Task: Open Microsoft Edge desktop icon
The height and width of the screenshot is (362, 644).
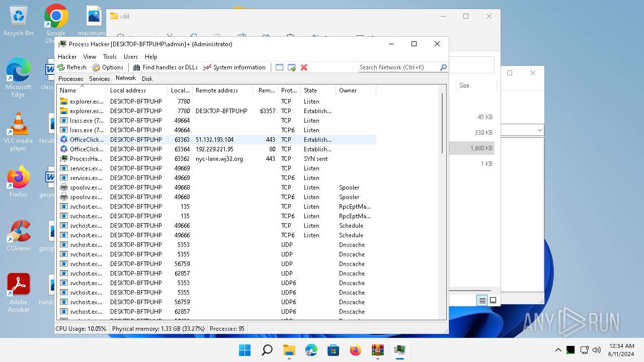Action: tap(19, 76)
